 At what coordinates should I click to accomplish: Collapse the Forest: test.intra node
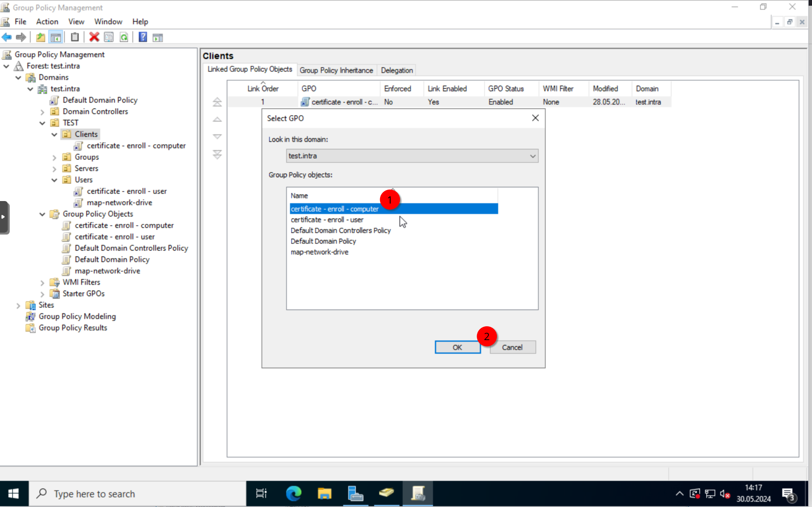[6, 66]
